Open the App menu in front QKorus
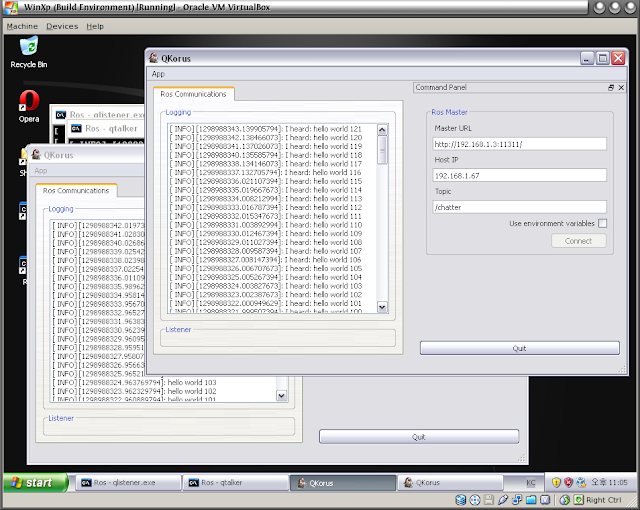Screen dimensions: 640x510 (158, 74)
